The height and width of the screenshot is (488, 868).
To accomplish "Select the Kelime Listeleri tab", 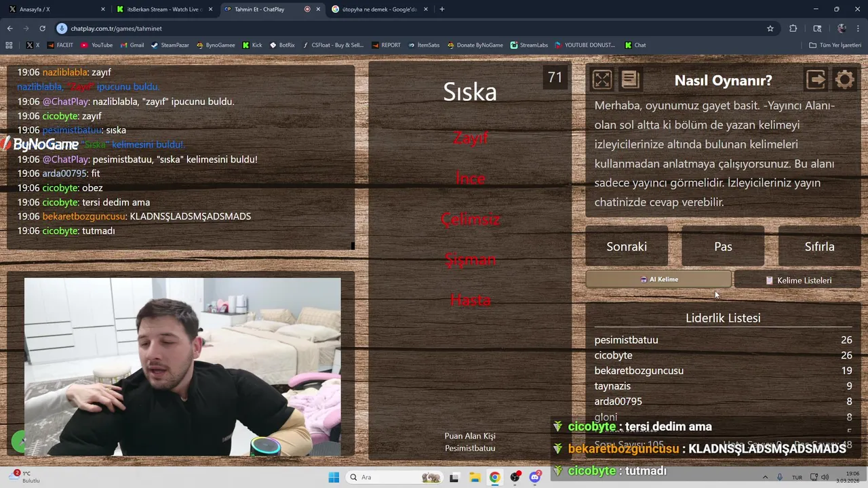I will pyautogui.click(x=797, y=280).
